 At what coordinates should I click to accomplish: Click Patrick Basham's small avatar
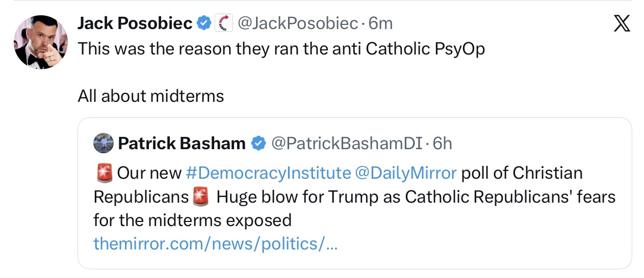click(104, 144)
